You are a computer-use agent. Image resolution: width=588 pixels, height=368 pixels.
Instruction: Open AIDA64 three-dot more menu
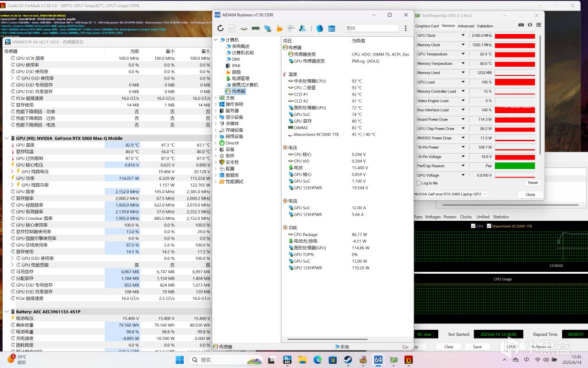406,29
